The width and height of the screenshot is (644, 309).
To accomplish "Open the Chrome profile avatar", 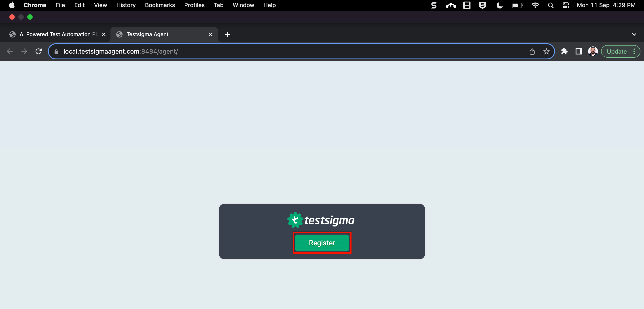I will (x=593, y=51).
